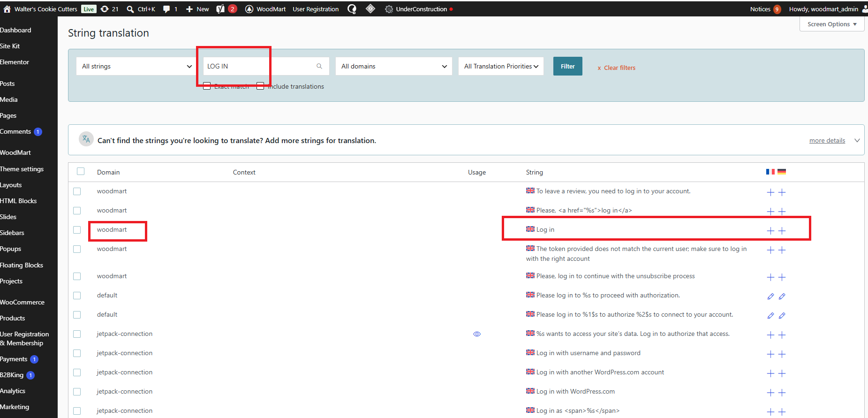Open the more details link

pyautogui.click(x=827, y=140)
